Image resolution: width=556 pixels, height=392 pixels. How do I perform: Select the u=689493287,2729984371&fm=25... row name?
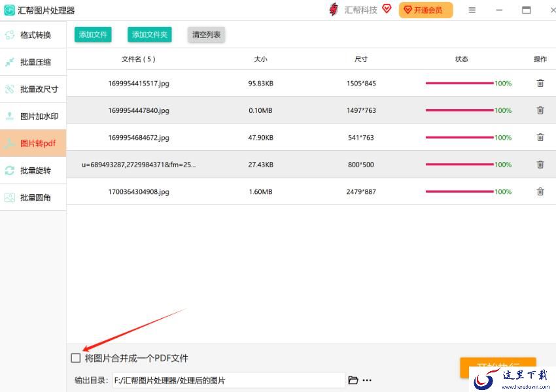(139, 165)
